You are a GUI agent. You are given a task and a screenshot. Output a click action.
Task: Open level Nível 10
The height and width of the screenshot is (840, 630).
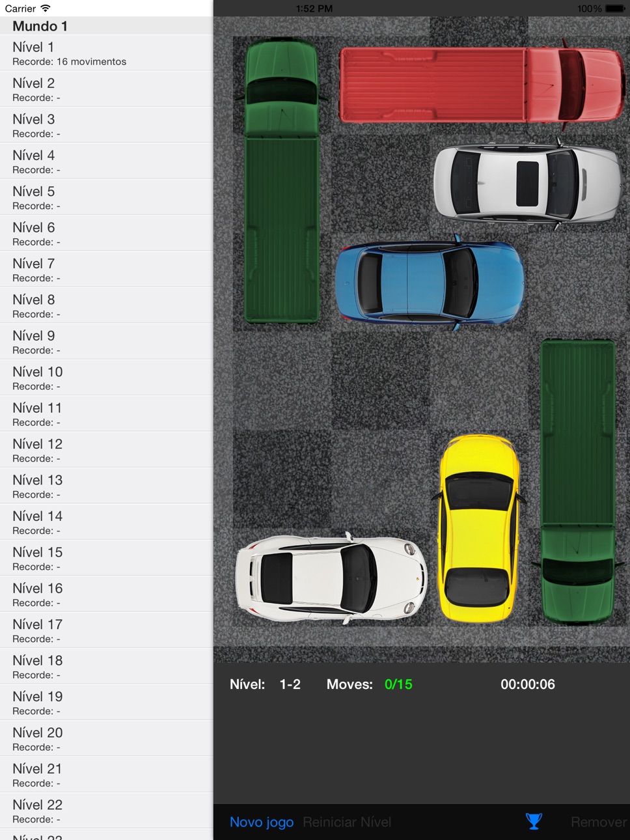click(x=106, y=378)
